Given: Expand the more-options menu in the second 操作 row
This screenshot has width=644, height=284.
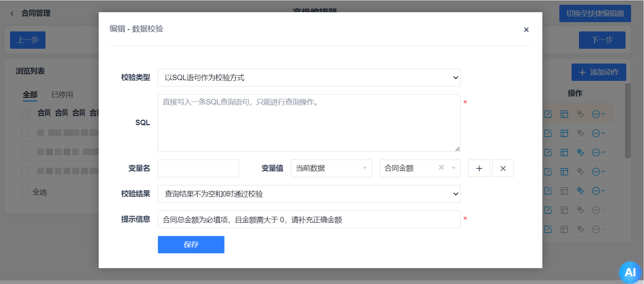Looking at the screenshot, I should tap(598, 133).
